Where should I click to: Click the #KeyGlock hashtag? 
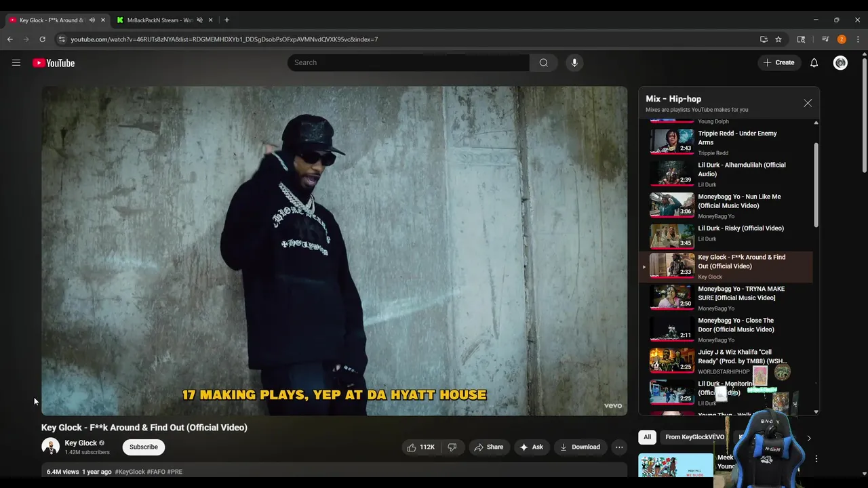(x=130, y=472)
